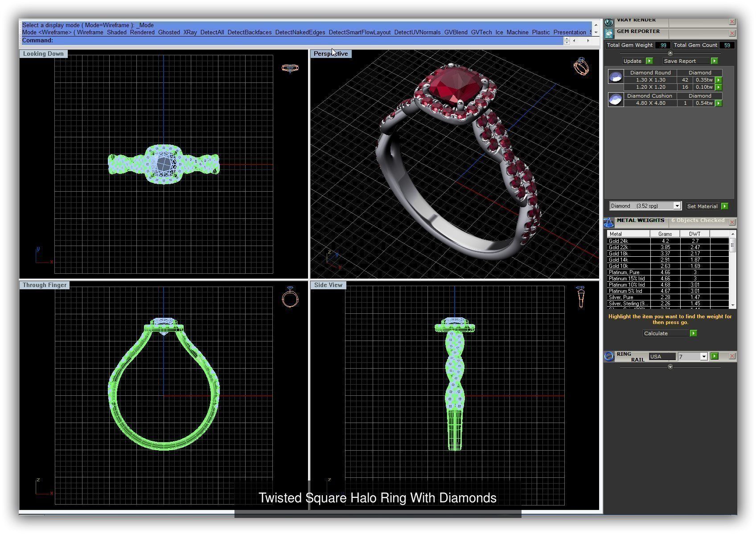756x534 pixels.
Task: Close the Metal Weights panel
Action: (732, 222)
